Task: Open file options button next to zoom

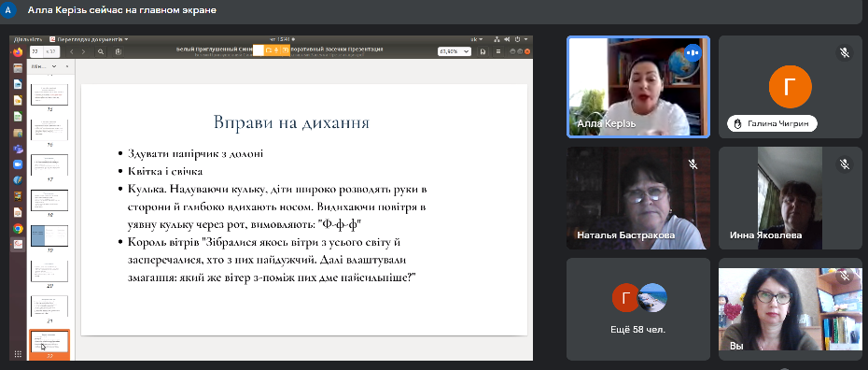Action: [x=483, y=51]
